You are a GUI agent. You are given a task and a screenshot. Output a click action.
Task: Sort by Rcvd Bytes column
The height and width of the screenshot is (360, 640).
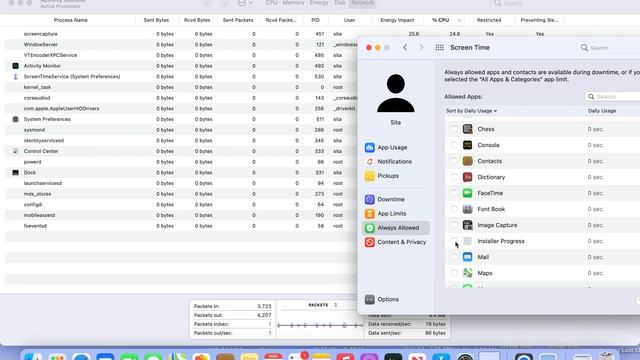click(197, 20)
